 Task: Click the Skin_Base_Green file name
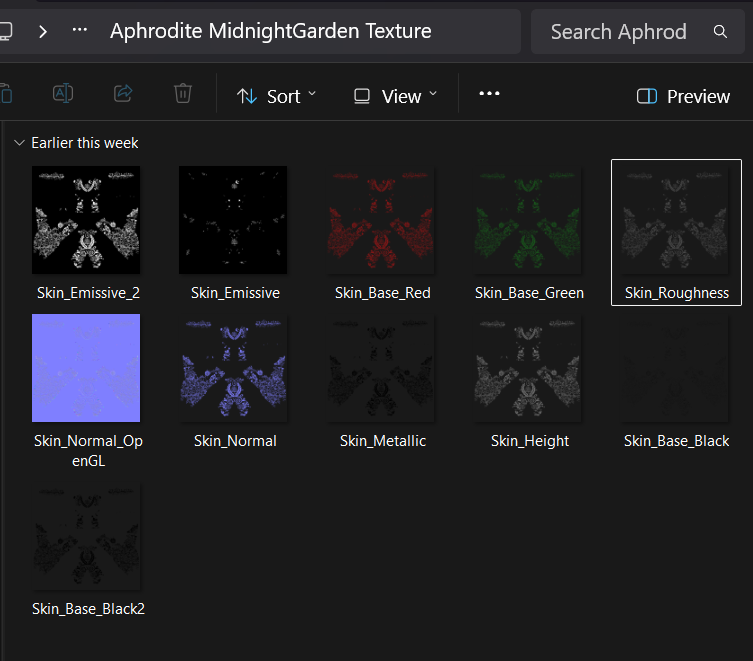[529, 293]
